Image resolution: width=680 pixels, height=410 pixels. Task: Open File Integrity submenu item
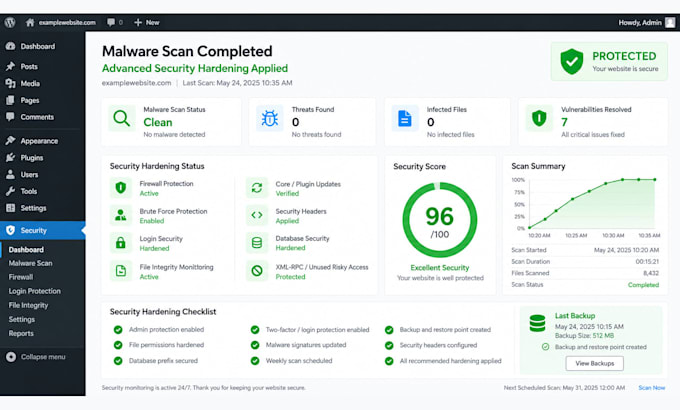[x=28, y=305]
